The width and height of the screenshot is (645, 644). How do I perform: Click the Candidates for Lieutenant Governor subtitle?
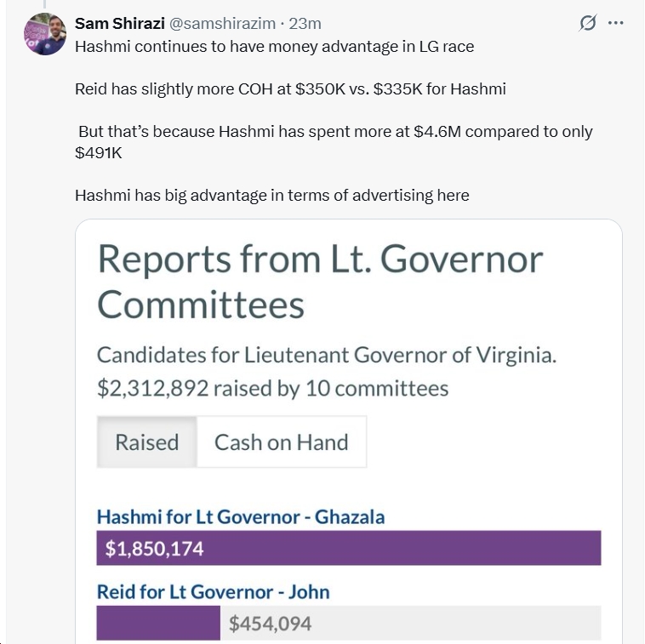[x=326, y=354]
